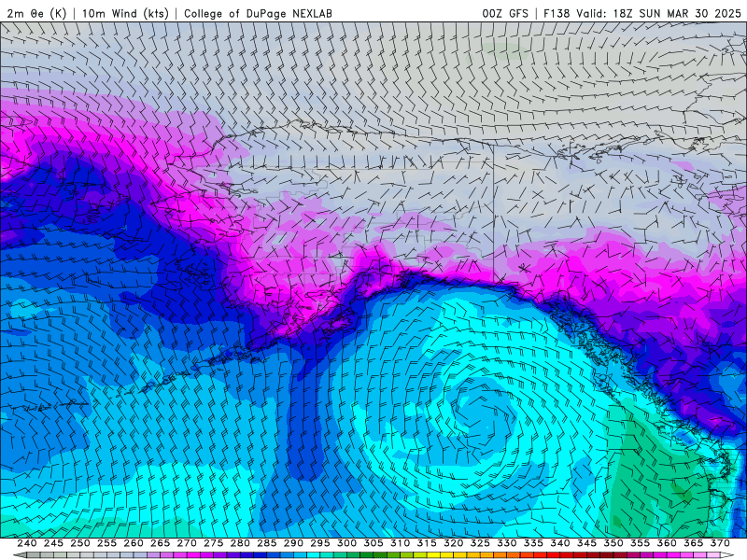Click the 360 value on color scale
Screen dimensions: 747x560
[x=667, y=543]
